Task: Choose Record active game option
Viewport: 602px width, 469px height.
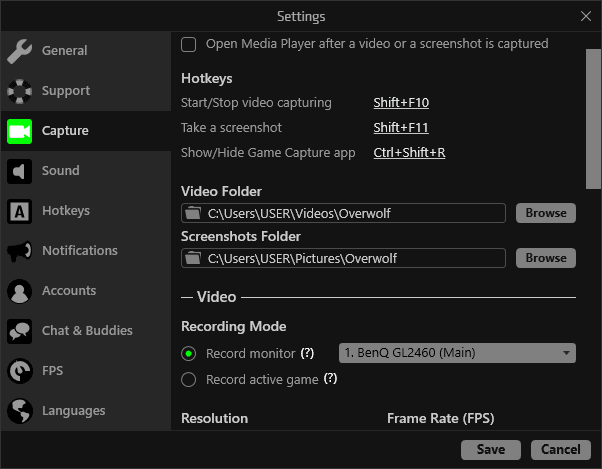Action: pyautogui.click(x=189, y=380)
